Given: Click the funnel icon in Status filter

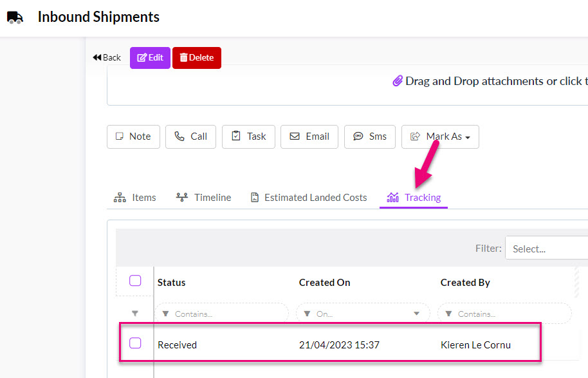Looking at the screenshot, I should coord(165,314).
